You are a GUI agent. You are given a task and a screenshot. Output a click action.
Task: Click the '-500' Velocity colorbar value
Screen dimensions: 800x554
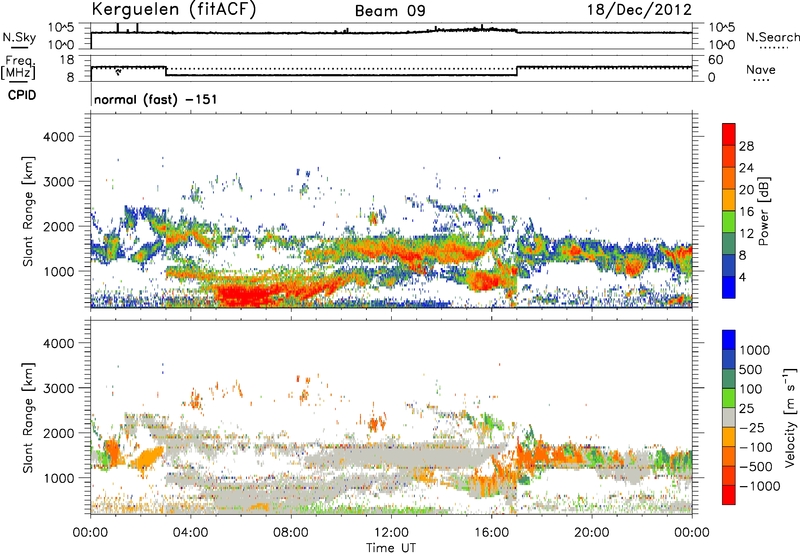pos(757,467)
